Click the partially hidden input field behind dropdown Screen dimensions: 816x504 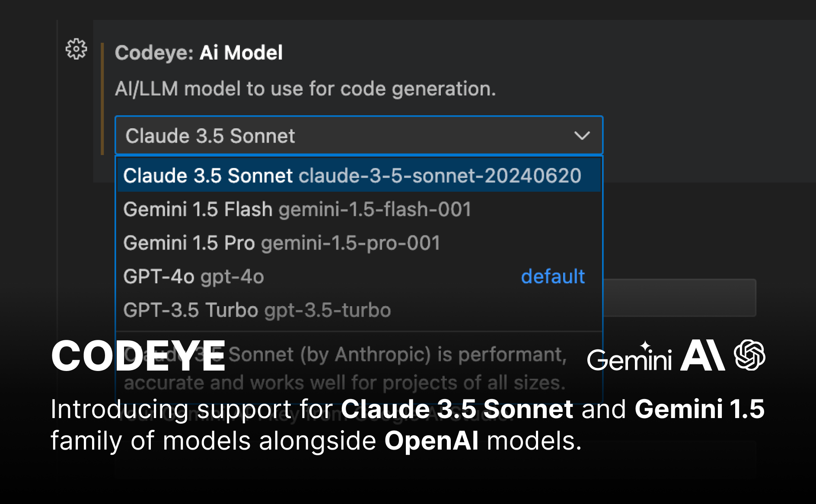point(679,298)
